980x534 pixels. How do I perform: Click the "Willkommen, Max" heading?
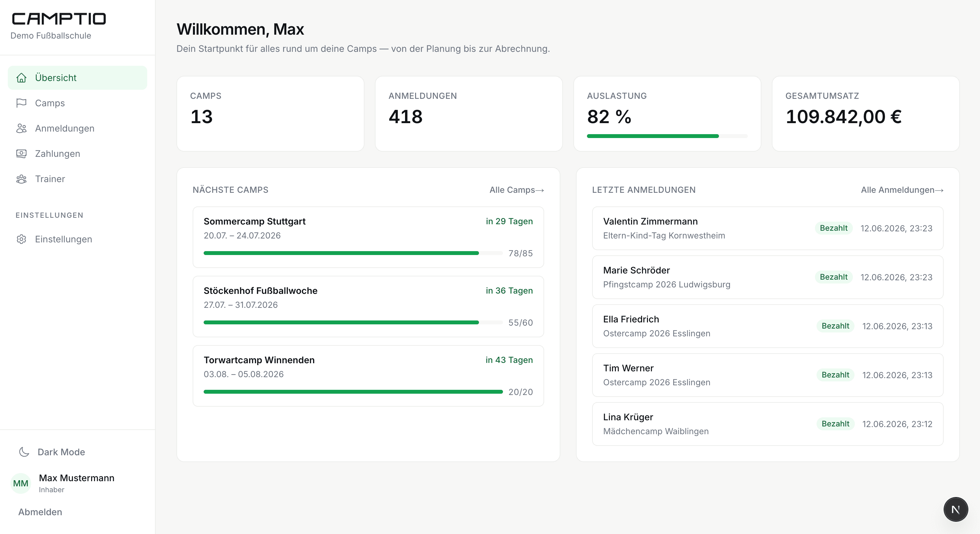click(240, 29)
